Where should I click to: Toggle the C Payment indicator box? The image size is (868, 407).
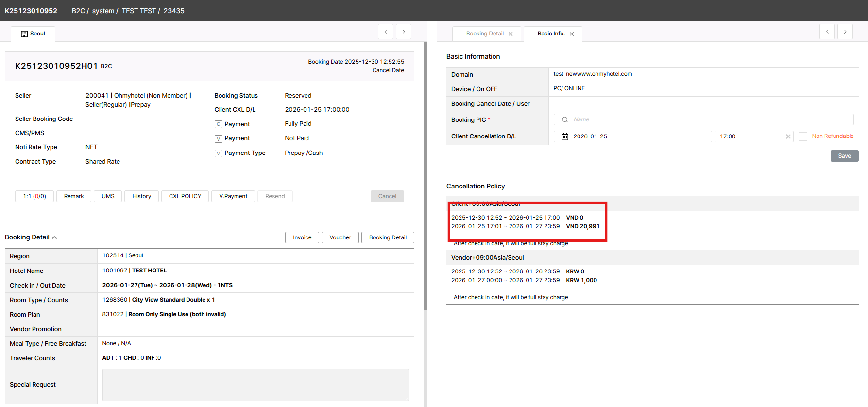pos(219,124)
